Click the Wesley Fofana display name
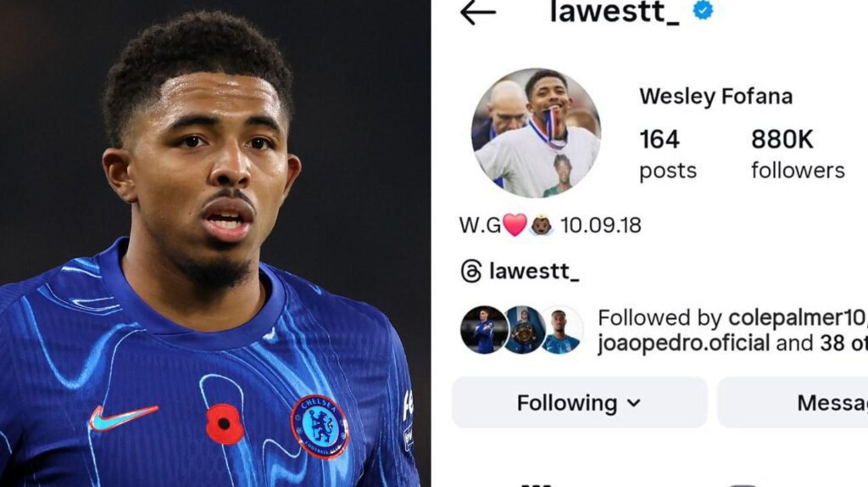Viewport: 868px width, 487px height. click(715, 97)
